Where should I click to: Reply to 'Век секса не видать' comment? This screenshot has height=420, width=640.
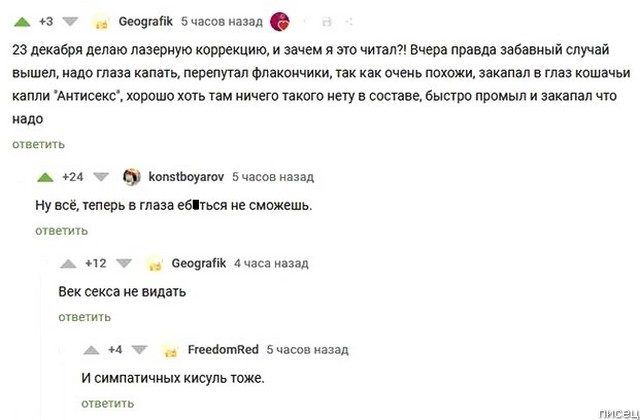click(85, 317)
